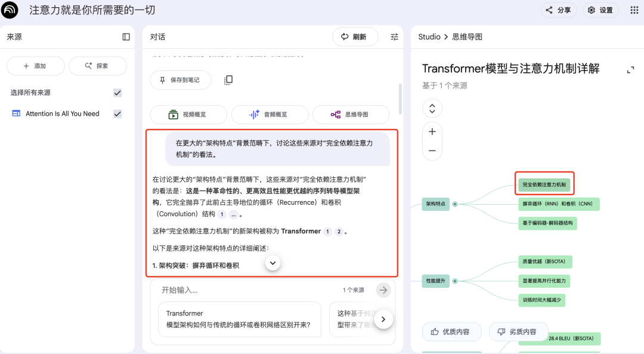Select the 基于编码器-解码器结构 node
This screenshot has height=354, width=644.
click(547, 223)
